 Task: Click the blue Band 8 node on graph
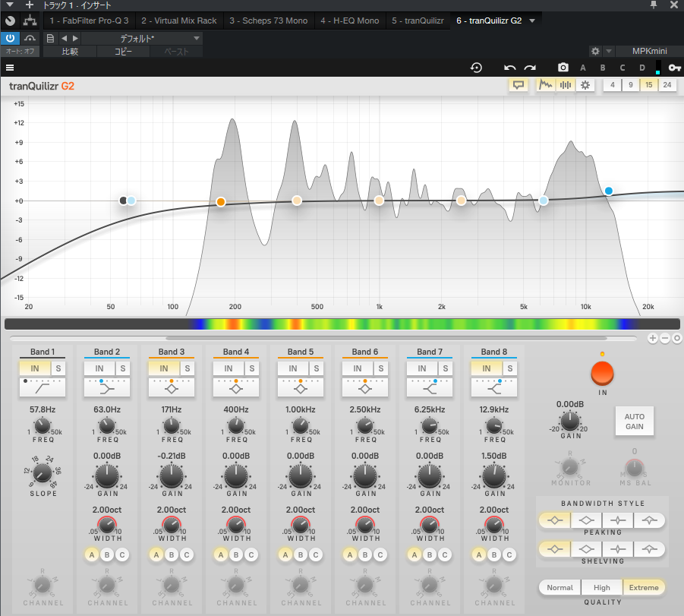[609, 191]
